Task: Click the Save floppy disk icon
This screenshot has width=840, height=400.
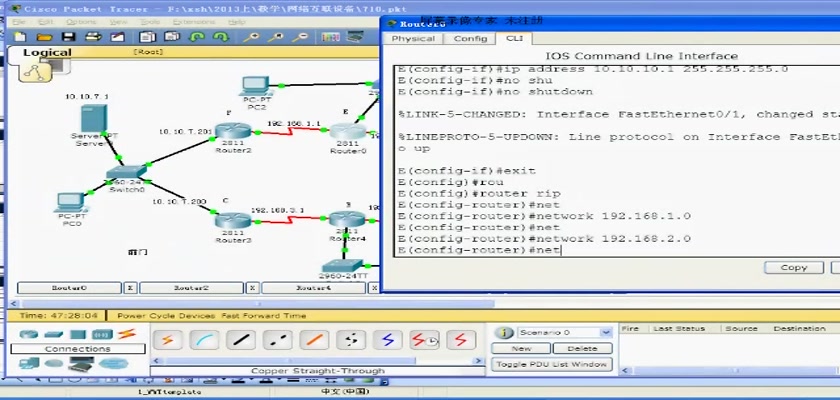Action: click(69, 37)
